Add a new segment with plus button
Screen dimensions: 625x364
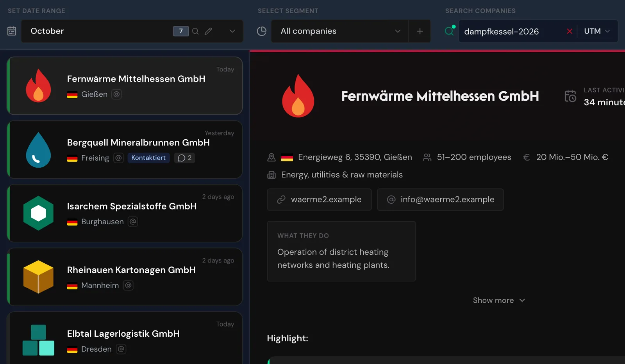(420, 31)
